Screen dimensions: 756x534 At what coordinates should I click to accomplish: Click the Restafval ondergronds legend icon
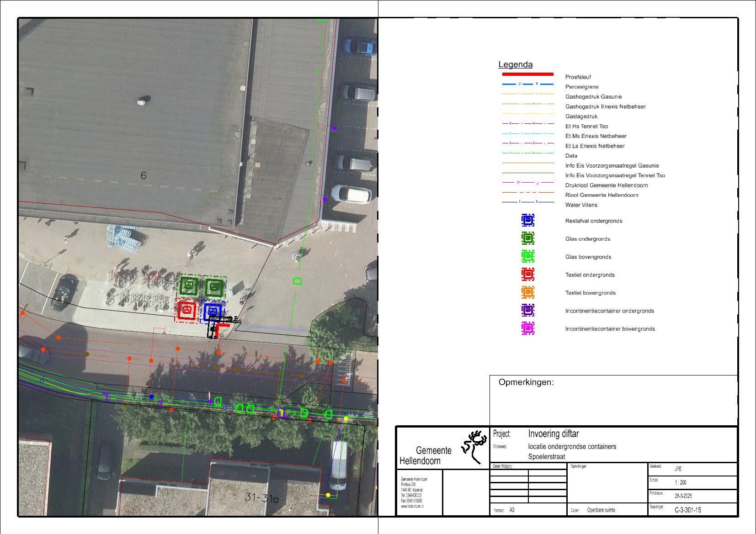pyautogui.click(x=527, y=221)
